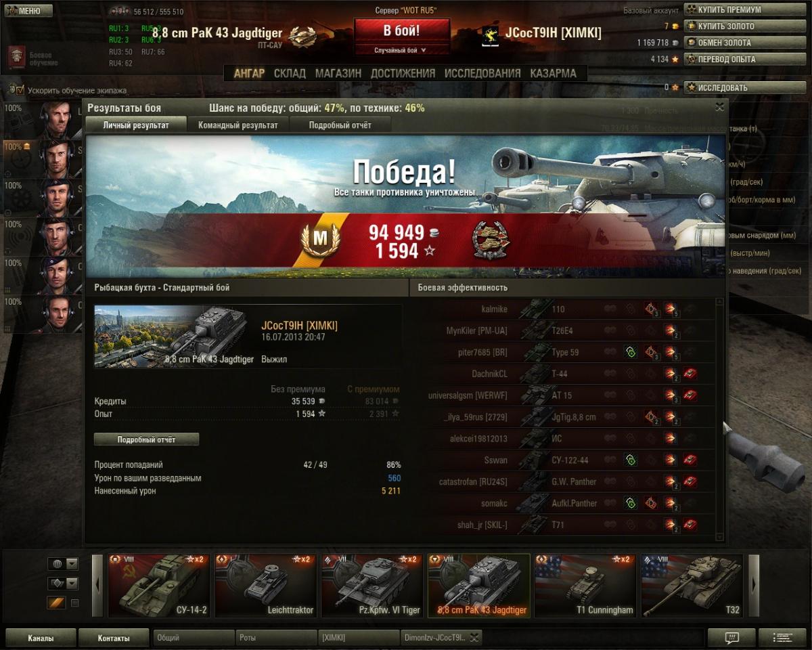Click the battle effectiveness list scrollbar
This screenshot has height=650, width=812.
[x=719, y=417]
